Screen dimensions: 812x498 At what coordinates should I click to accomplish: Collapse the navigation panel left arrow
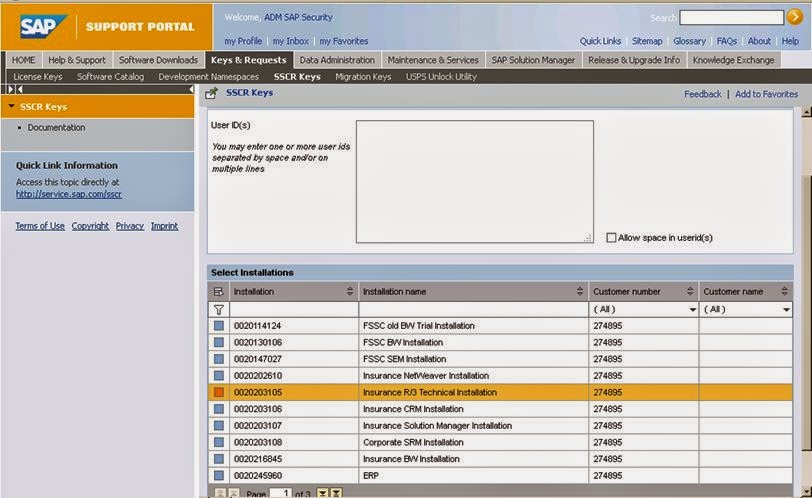click(x=192, y=89)
